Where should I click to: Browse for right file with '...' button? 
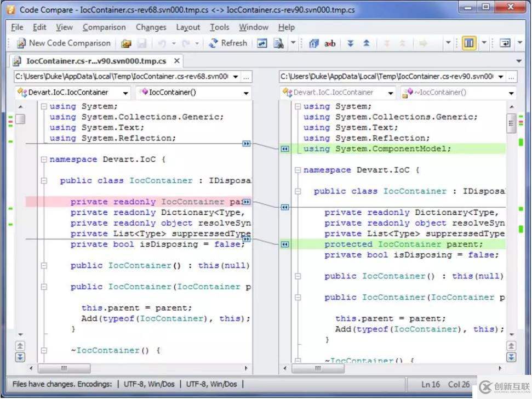click(x=511, y=77)
